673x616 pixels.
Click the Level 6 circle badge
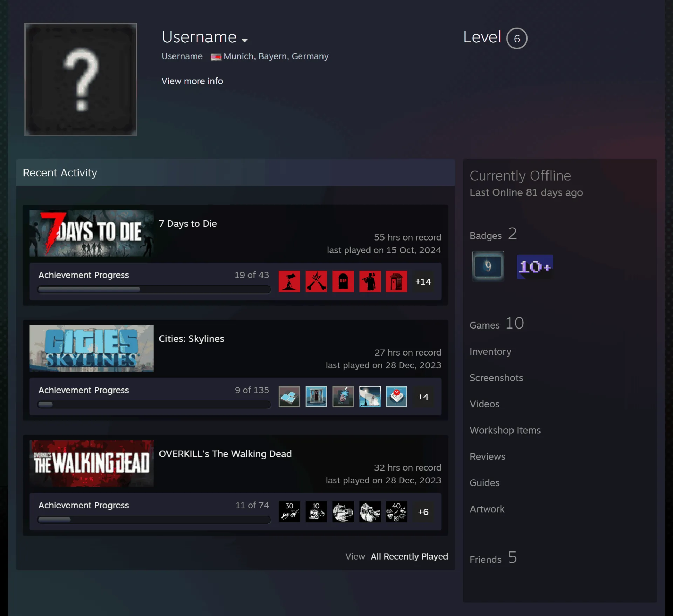tap(517, 38)
